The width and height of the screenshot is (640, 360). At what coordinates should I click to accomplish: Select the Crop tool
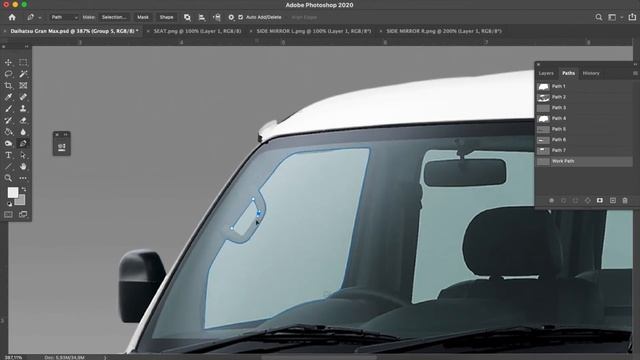pos(8,85)
